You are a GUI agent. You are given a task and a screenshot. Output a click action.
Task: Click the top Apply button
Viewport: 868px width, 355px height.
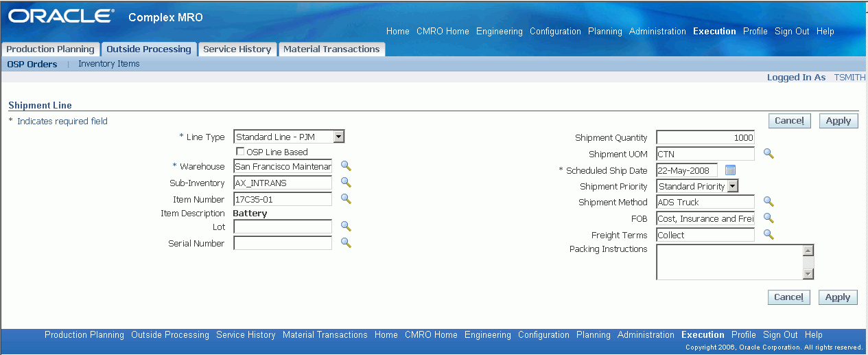point(838,121)
